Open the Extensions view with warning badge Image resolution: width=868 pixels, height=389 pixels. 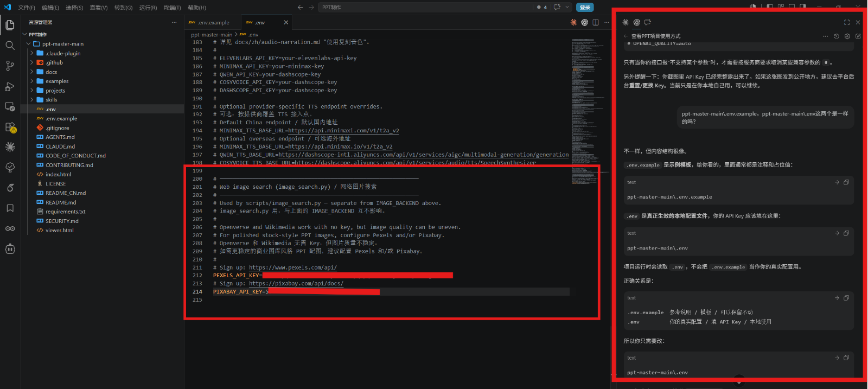pos(10,127)
